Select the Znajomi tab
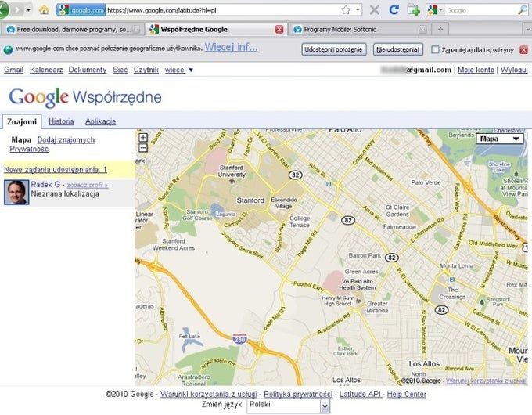The width and height of the screenshot is (532, 415). click(22, 121)
